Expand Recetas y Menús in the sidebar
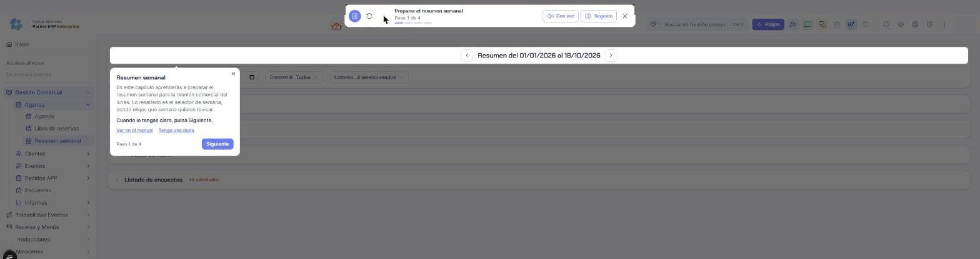The width and height of the screenshot is (980, 259). (88, 227)
